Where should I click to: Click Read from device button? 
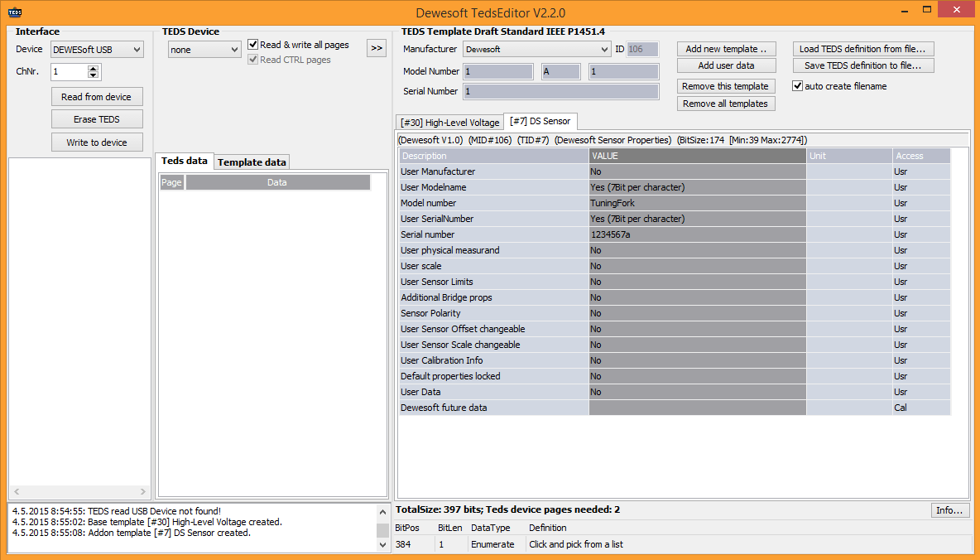point(96,97)
